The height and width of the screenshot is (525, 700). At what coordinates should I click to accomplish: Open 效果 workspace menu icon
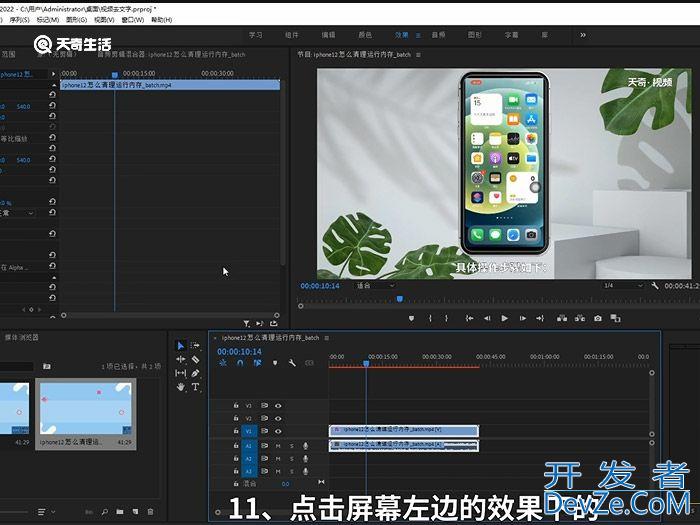(x=418, y=35)
